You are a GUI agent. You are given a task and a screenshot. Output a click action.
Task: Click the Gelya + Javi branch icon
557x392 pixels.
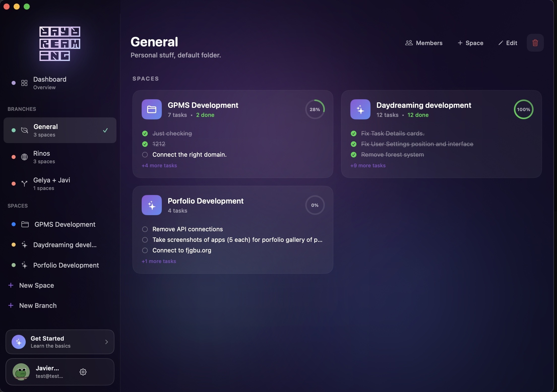coord(24,184)
